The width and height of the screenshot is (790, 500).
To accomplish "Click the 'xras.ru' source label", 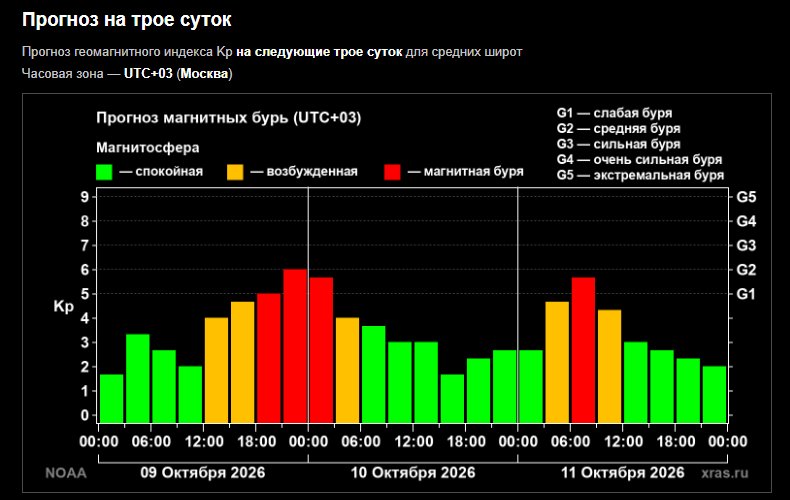I will pos(725,473).
